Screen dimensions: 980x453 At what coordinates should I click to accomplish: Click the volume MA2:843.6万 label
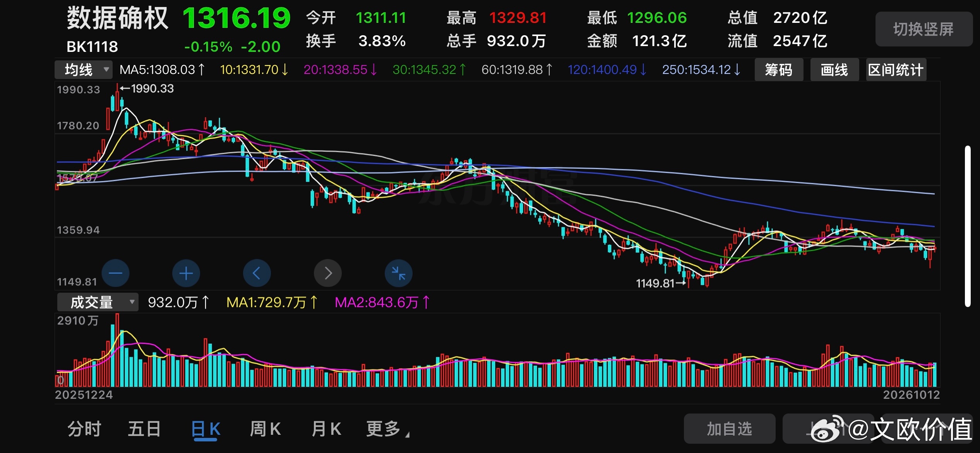pyautogui.click(x=382, y=302)
